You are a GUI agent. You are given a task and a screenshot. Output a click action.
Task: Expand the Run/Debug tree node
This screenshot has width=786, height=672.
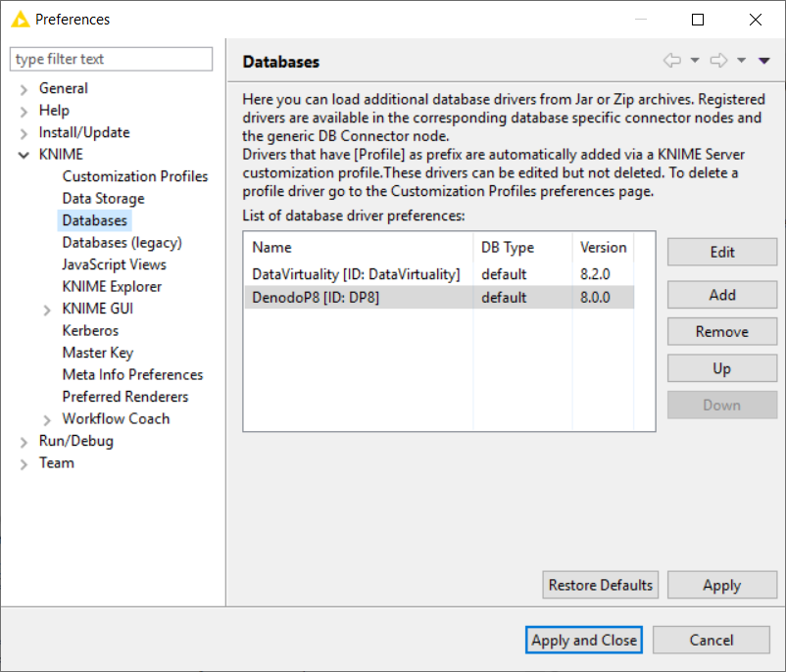(x=24, y=443)
